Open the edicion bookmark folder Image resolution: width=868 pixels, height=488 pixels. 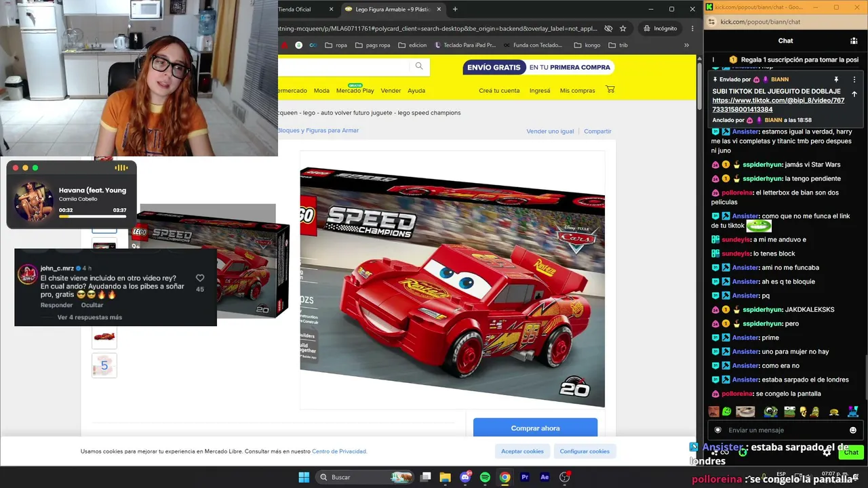click(x=412, y=45)
